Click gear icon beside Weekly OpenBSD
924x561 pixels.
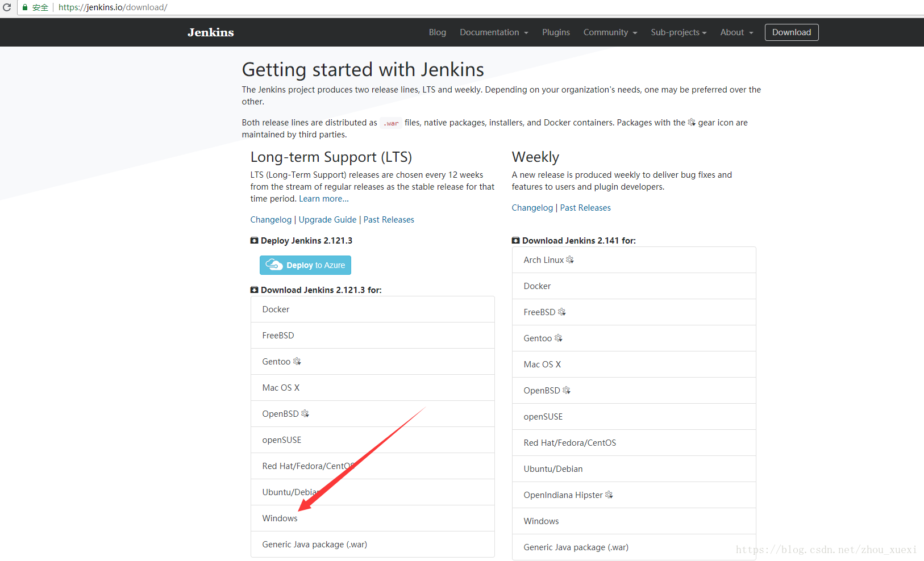click(x=567, y=390)
